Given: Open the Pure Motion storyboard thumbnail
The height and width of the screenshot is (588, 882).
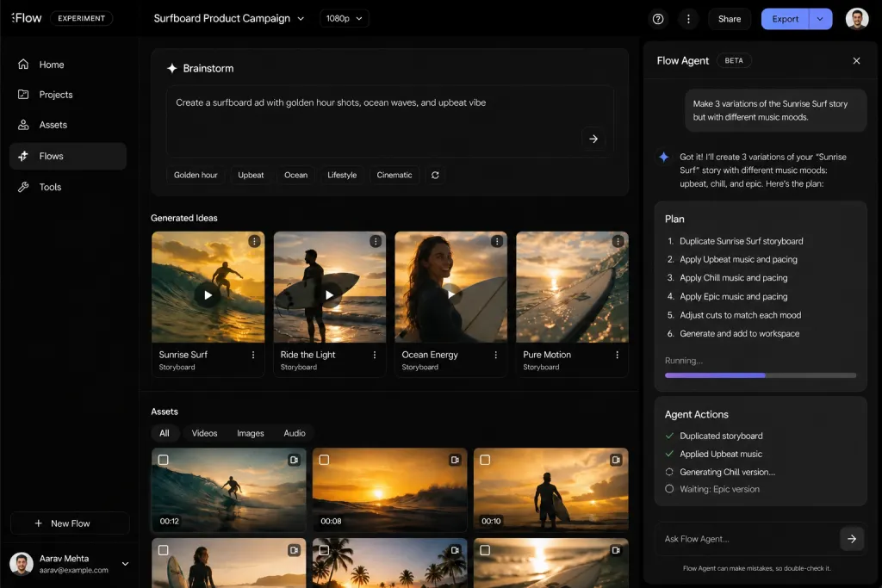Looking at the screenshot, I should [572, 288].
